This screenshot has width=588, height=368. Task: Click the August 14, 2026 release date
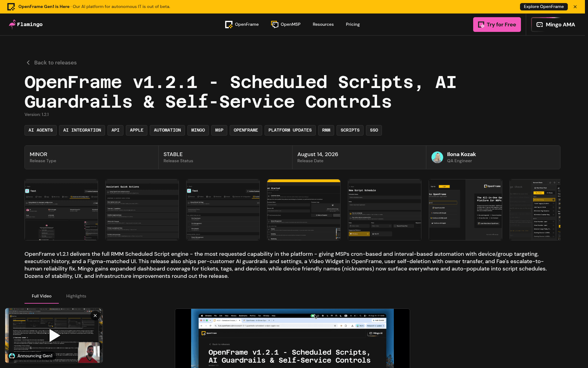(x=318, y=154)
